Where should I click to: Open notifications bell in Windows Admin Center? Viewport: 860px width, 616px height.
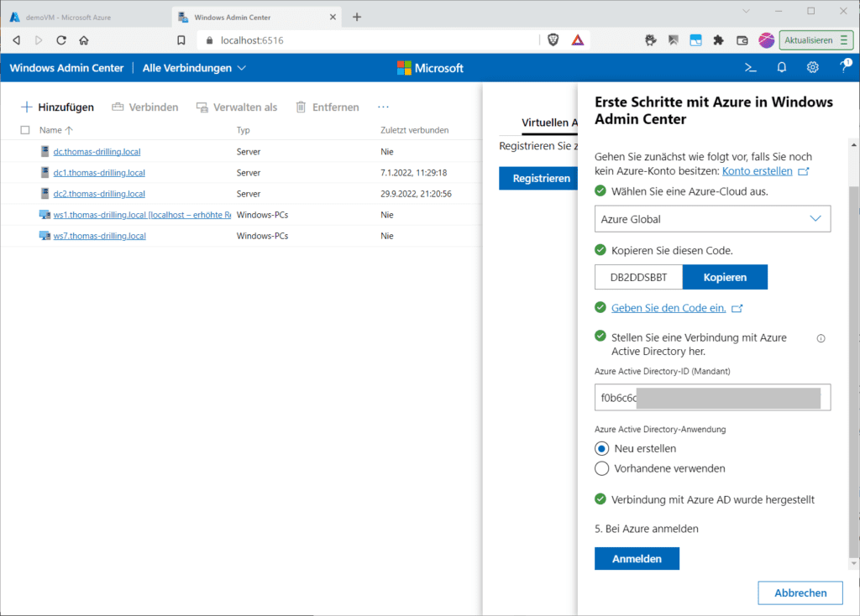point(782,68)
